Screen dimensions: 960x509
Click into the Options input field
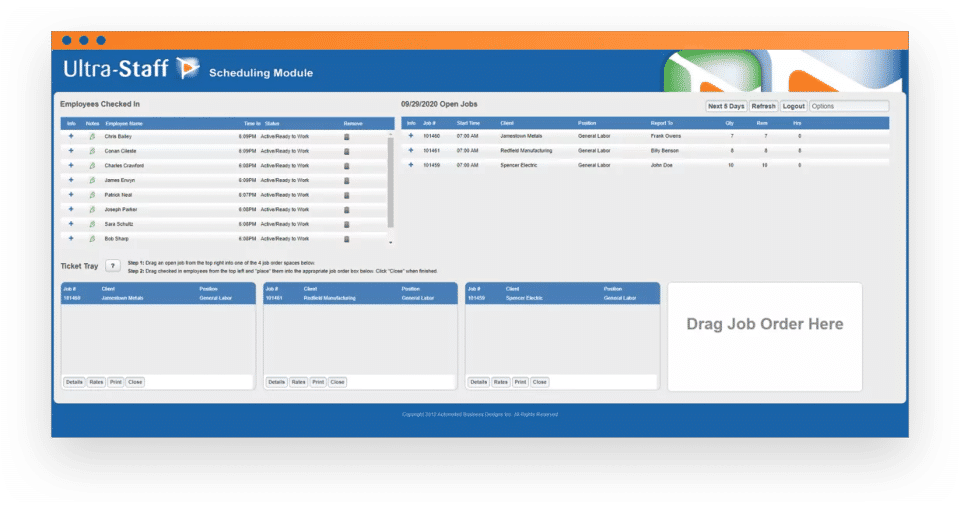pos(849,106)
